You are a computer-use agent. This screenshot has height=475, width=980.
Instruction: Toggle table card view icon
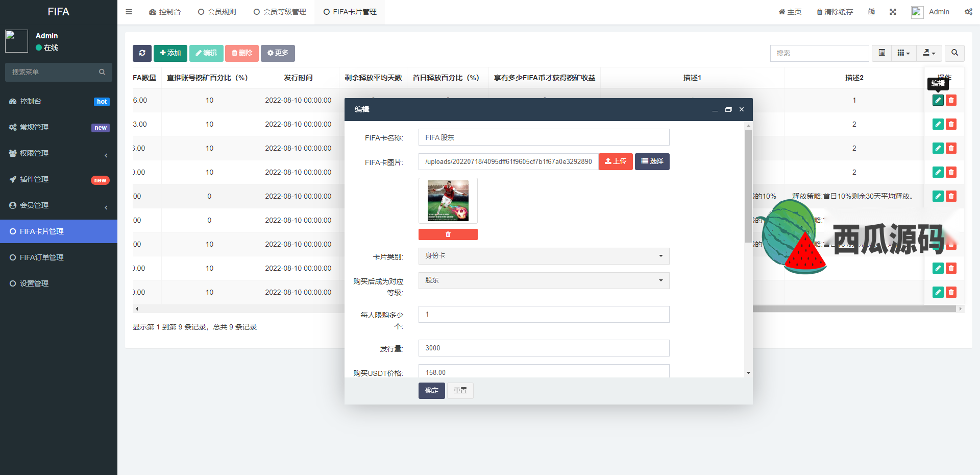tap(881, 53)
